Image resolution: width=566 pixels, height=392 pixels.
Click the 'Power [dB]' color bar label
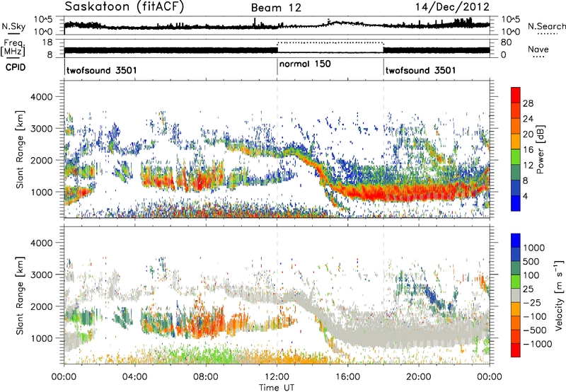pyautogui.click(x=540, y=149)
